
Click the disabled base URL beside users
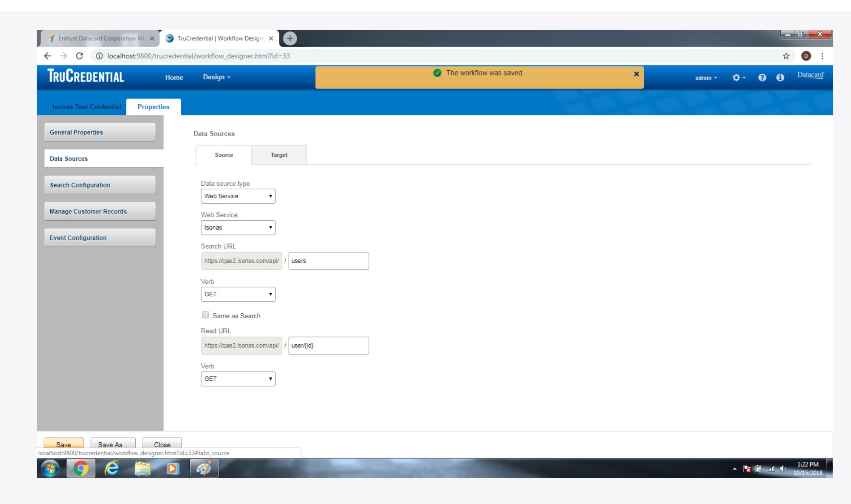click(x=242, y=261)
